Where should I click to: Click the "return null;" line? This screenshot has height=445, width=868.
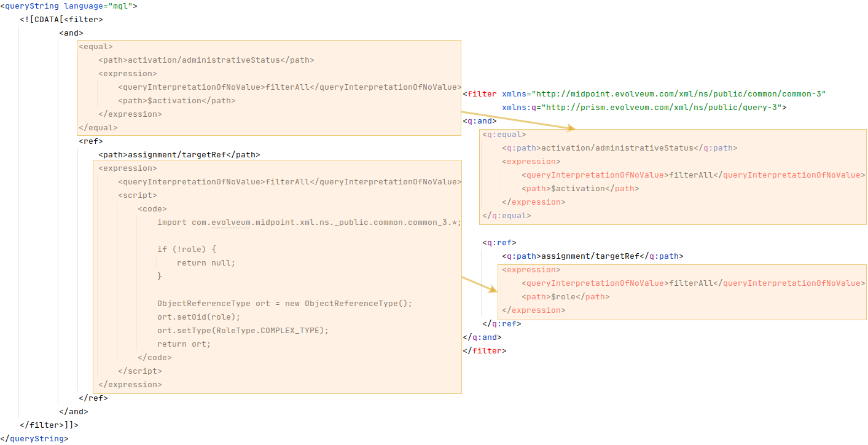point(206,263)
